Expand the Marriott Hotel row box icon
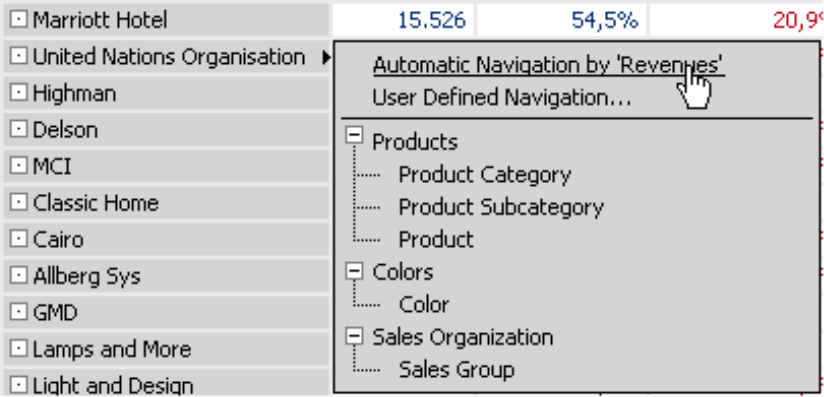The height and width of the screenshot is (397, 824). point(18,20)
